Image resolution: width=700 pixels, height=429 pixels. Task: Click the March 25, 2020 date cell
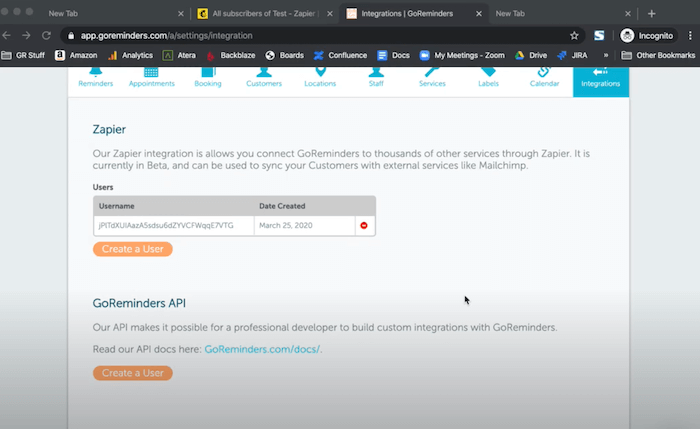tap(304, 225)
